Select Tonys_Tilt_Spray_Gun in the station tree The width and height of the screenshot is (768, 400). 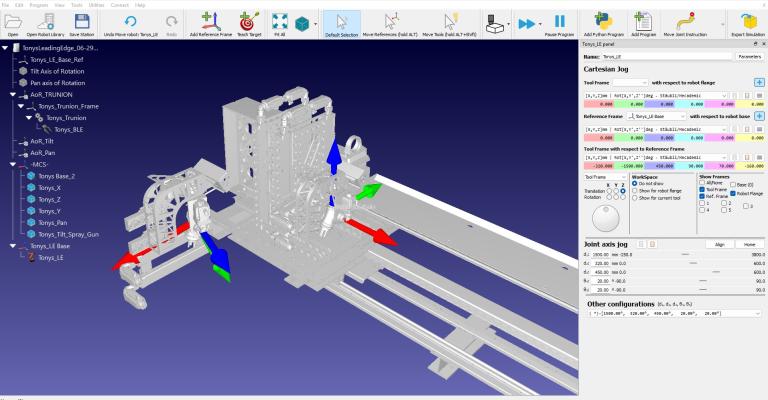tap(68, 235)
